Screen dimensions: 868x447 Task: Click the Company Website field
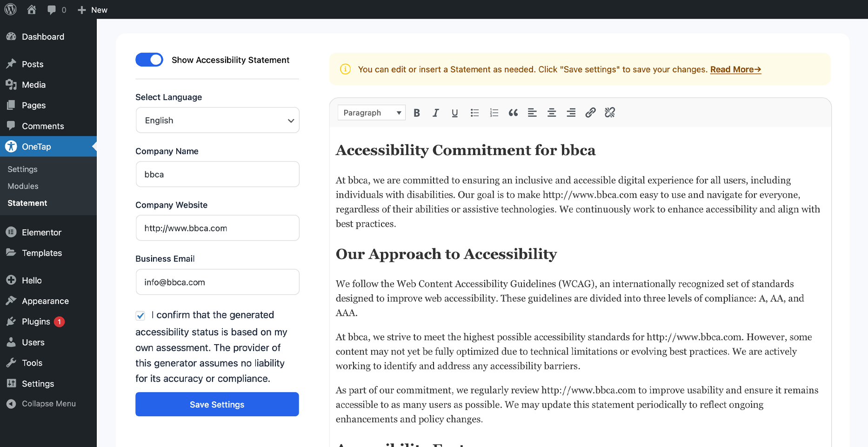pyautogui.click(x=218, y=228)
